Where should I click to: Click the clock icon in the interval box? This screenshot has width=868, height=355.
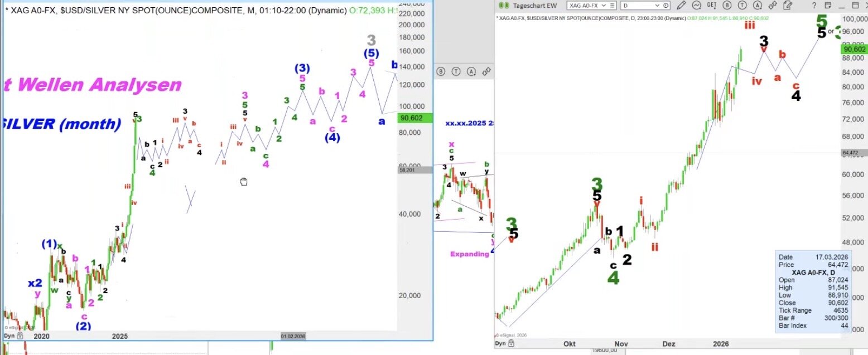pyautogui.click(x=664, y=6)
